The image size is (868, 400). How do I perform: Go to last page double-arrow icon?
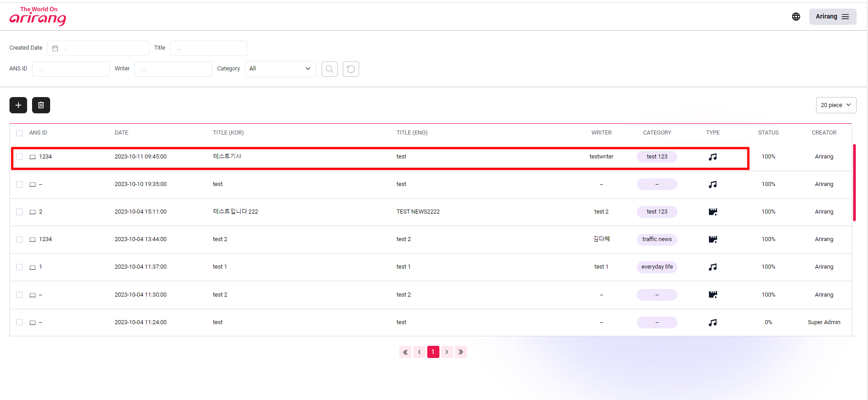461,352
